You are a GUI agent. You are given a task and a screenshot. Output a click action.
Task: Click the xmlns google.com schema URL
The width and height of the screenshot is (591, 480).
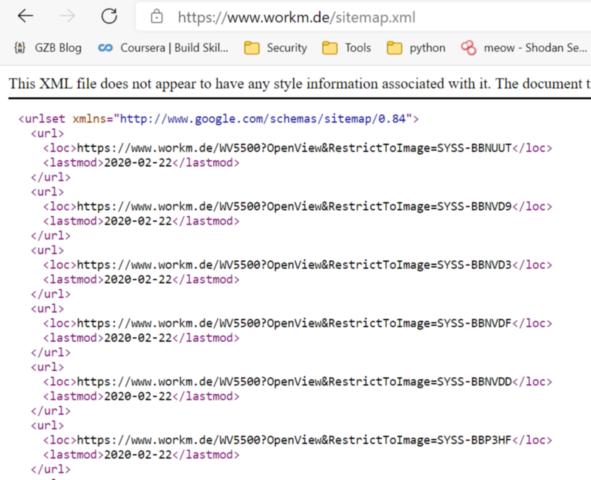[263, 119]
